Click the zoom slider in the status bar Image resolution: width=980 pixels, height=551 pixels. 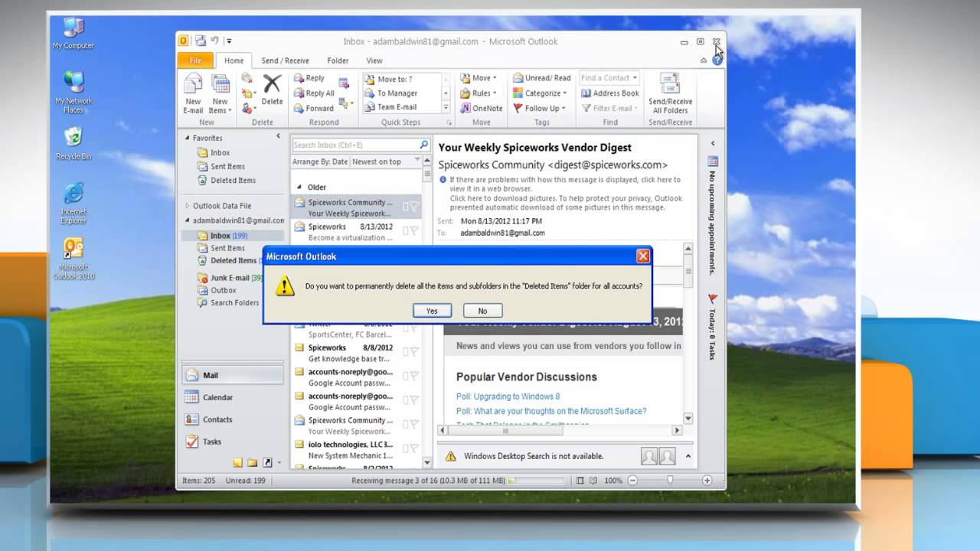[x=670, y=481]
